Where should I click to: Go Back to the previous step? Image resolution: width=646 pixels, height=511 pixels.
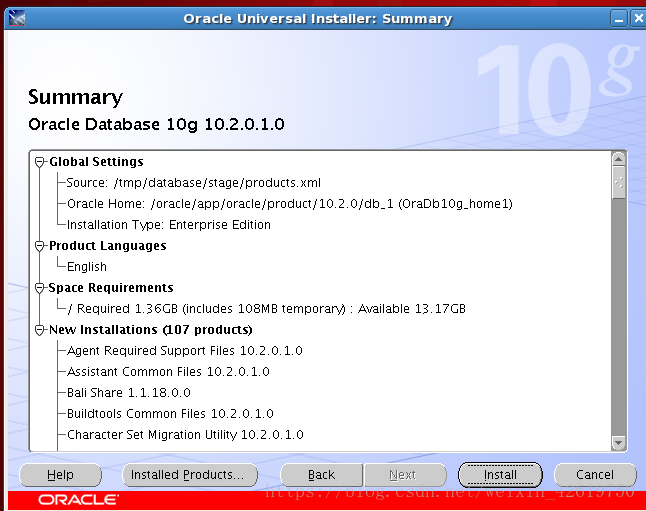pyautogui.click(x=321, y=475)
